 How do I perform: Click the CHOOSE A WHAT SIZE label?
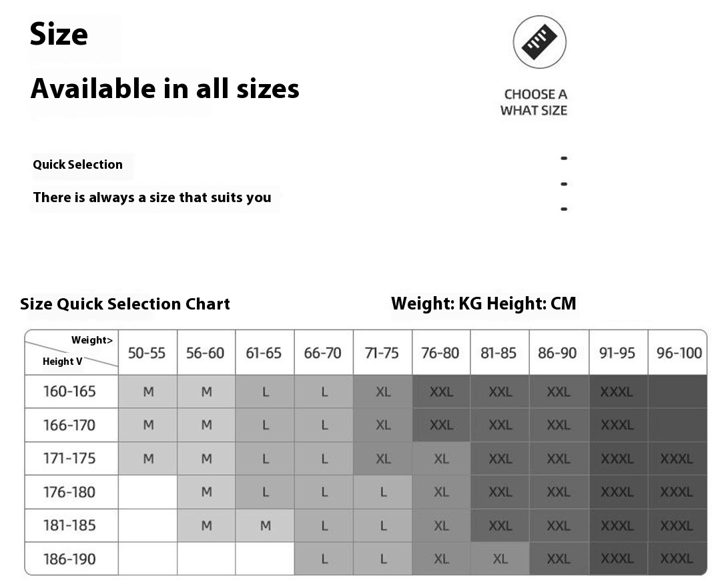(x=533, y=102)
